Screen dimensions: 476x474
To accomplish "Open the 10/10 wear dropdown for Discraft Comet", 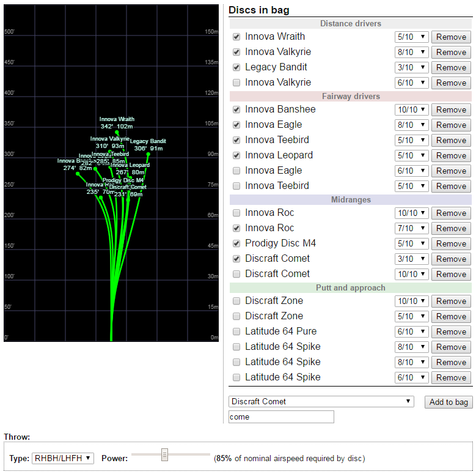I will click(x=411, y=274).
